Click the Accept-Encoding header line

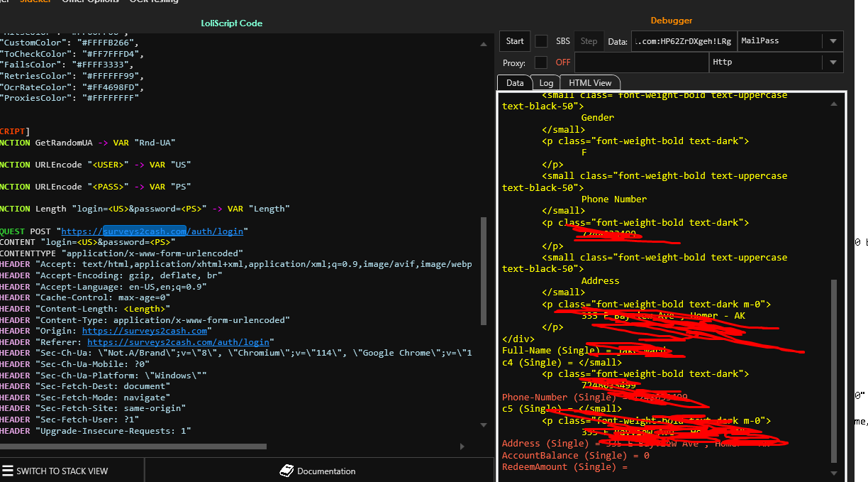(111, 275)
